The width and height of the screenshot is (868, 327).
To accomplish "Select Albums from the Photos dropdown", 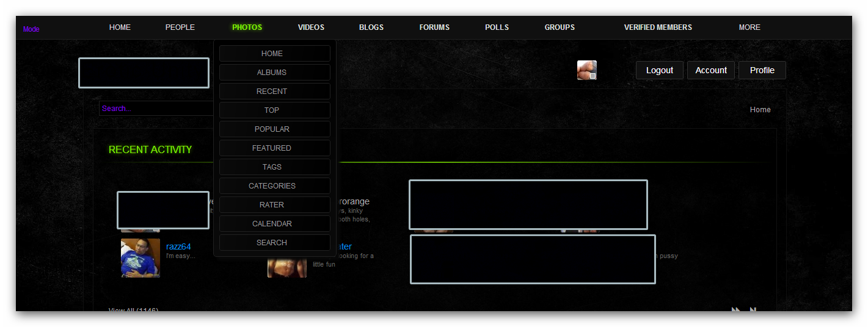I will click(272, 73).
